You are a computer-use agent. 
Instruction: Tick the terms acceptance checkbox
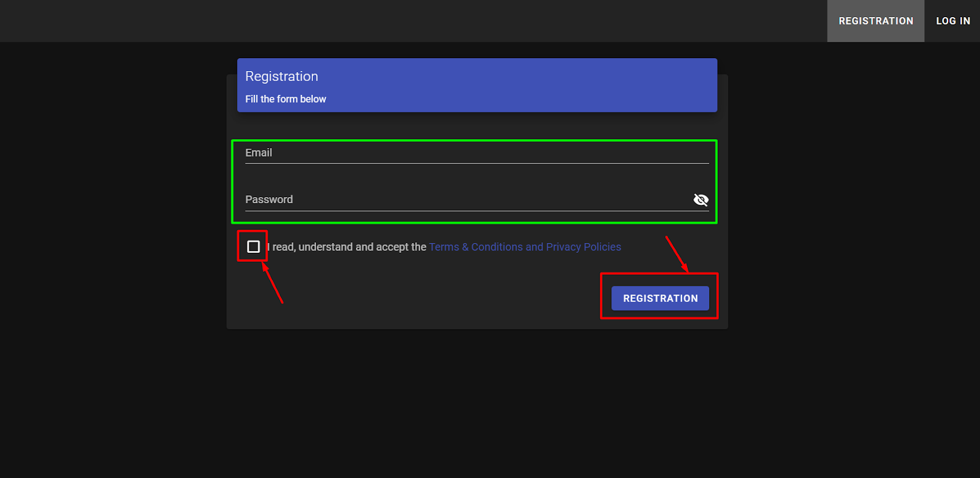click(253, 247)
